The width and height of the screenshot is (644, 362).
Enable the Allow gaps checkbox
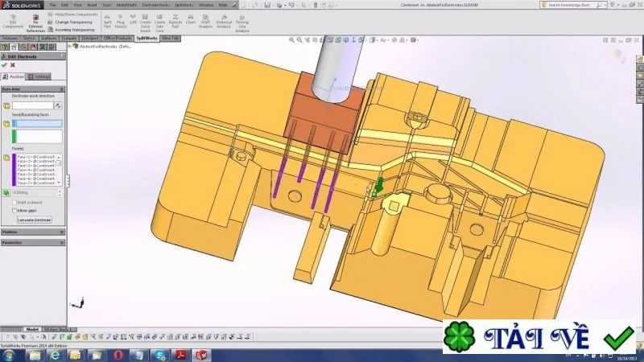pos(14,211)
